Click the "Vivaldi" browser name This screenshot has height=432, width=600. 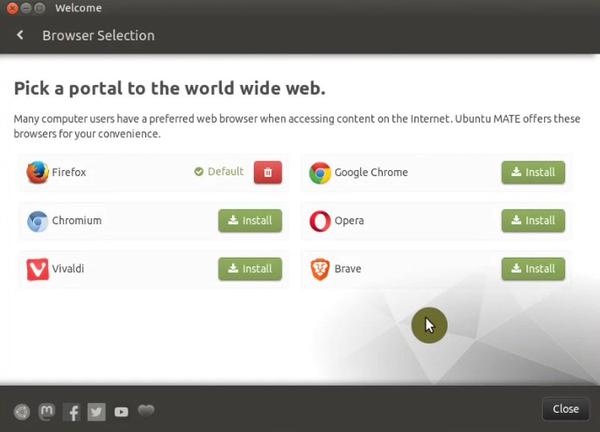click(x=68, y=269)
